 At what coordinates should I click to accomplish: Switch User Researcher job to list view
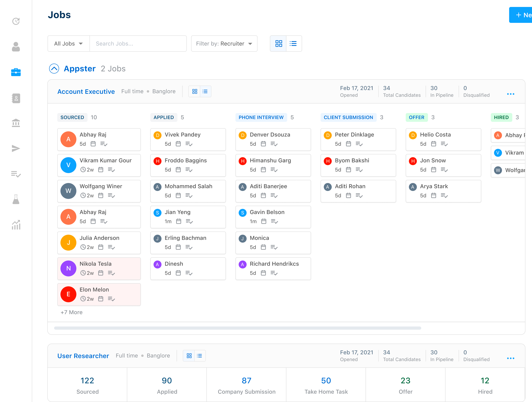coord(199,356)
